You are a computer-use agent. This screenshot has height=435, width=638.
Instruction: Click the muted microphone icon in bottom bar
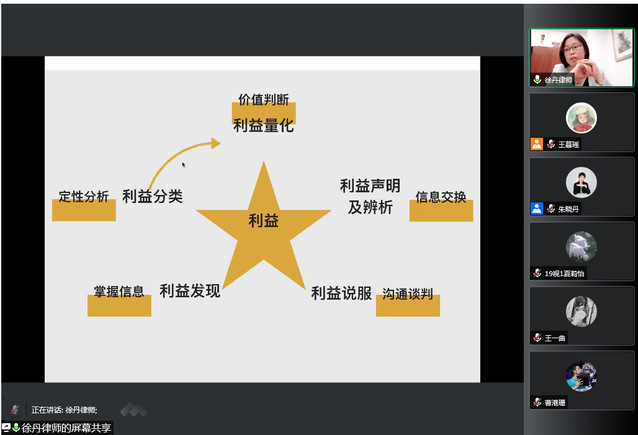[14, 410]
